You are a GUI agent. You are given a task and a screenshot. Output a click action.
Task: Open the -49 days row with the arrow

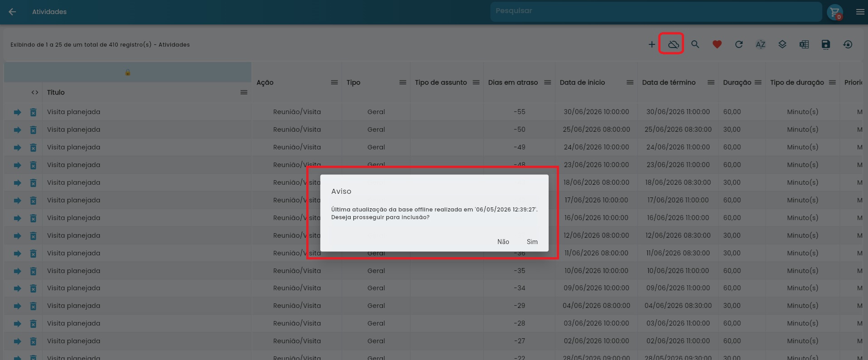(x=17, y=148)
